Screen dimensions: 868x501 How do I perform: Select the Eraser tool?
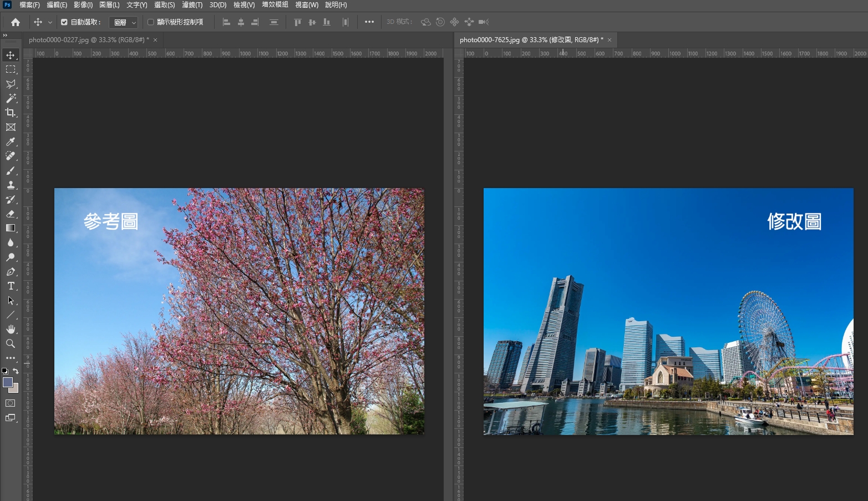click(10, 214)
